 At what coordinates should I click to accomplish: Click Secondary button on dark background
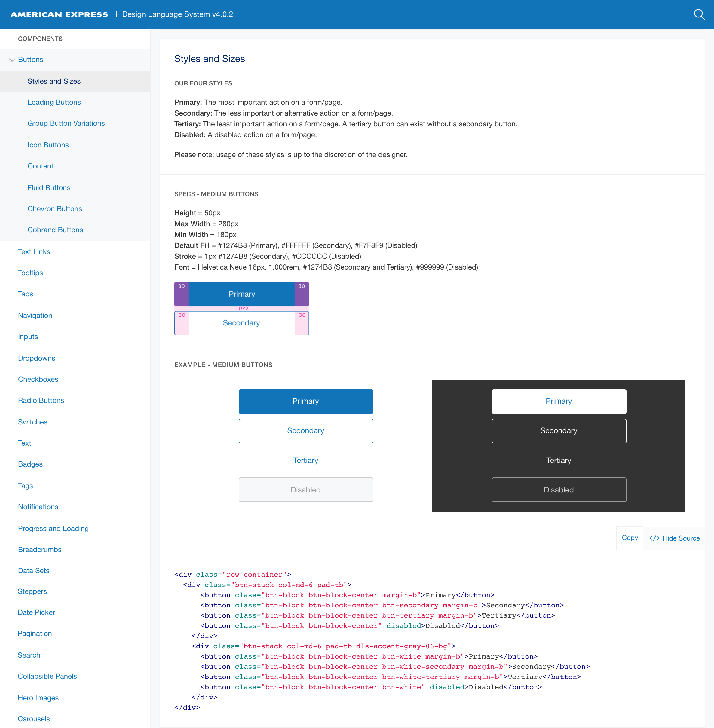coord(558,431)
